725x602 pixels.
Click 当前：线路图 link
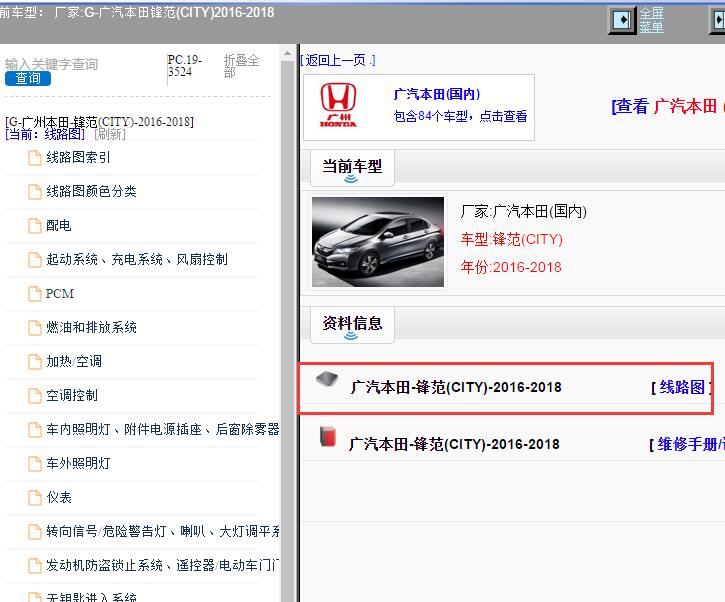pos(45,134)
